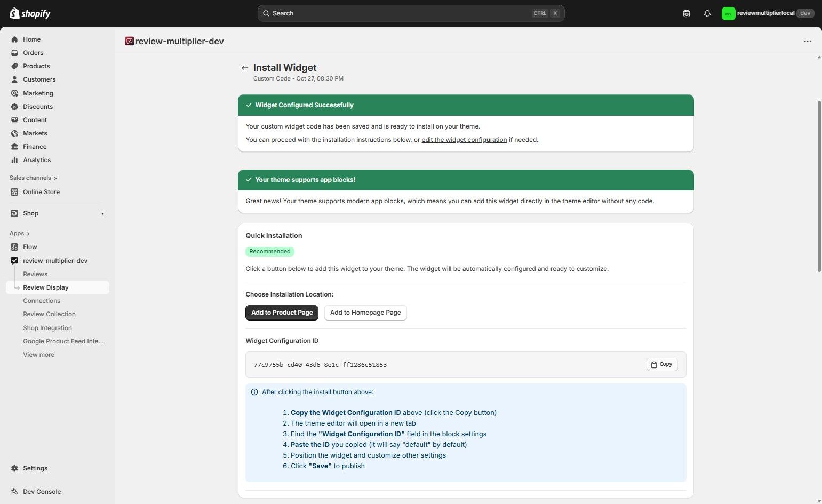Open the Discounts section

(x=37, y=106)
